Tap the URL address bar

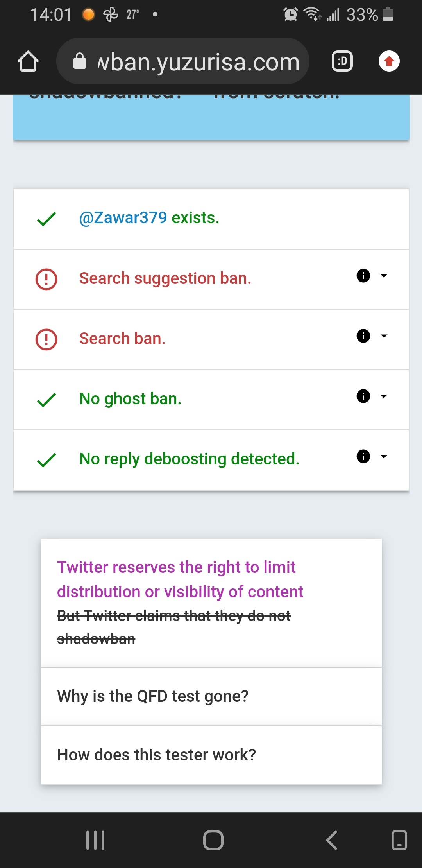[183, 61]
